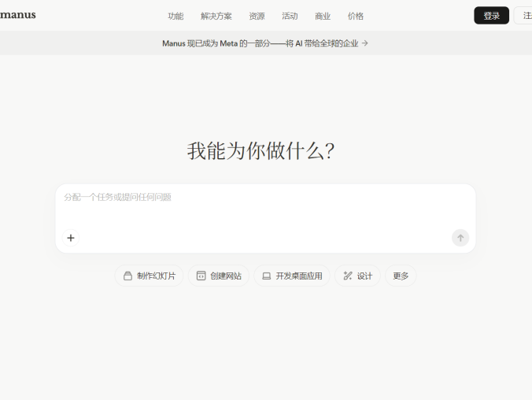
Task: Open the 解决方案 menu
Action: click(216, 16)
